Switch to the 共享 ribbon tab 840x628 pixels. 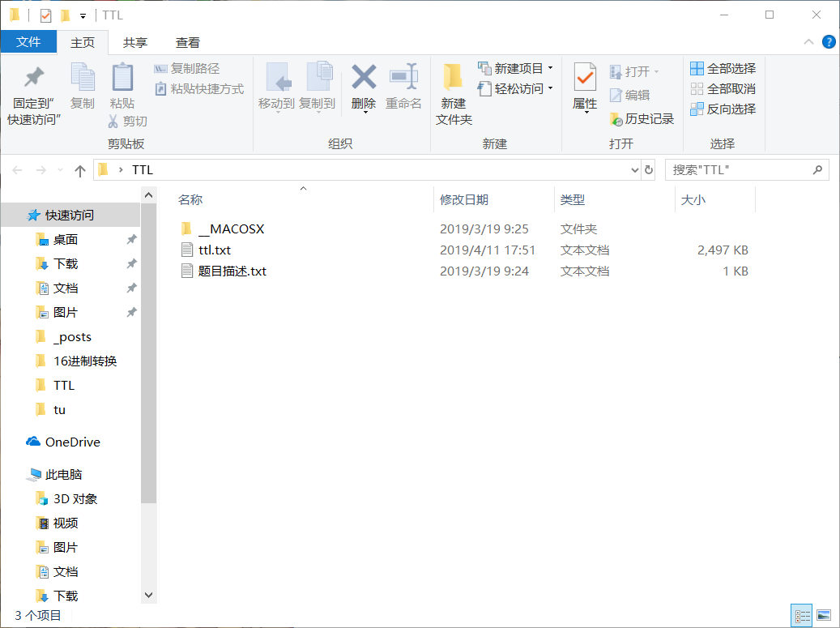[135, 42]
